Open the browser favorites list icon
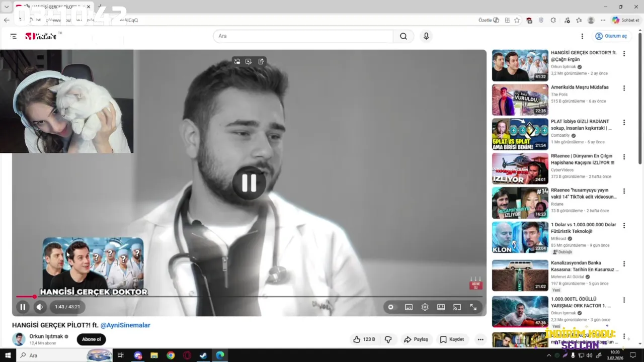 tap(579, 20)
